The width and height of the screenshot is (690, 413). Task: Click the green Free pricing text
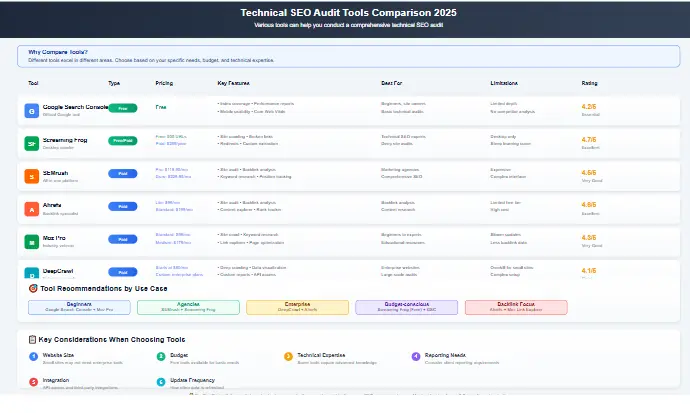point(161,107)
